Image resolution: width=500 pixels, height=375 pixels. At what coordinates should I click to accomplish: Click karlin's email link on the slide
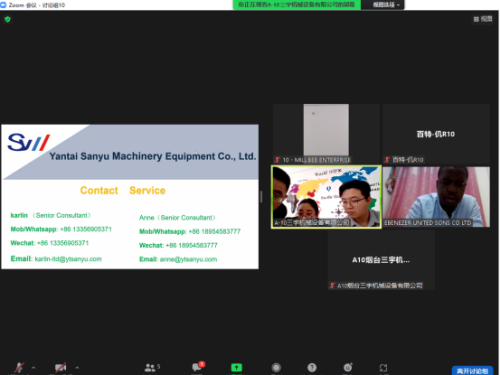68,259
